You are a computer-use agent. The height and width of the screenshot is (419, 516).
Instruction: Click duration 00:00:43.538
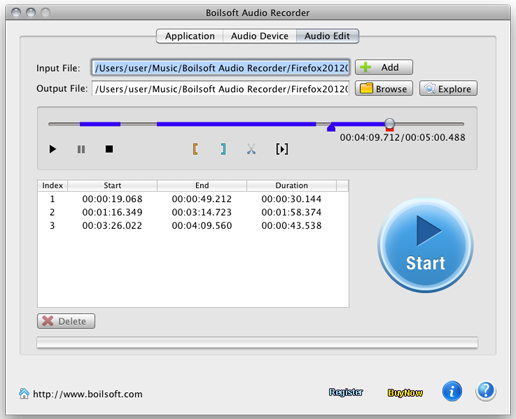291,225
